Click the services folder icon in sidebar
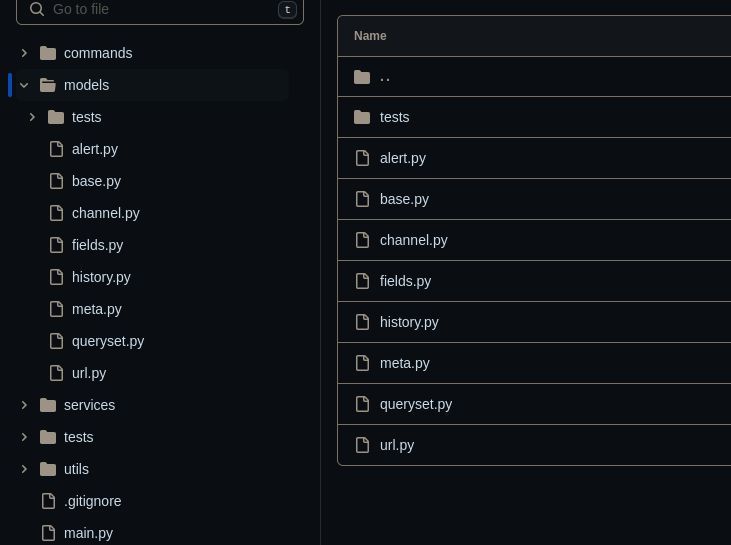Image resolution: width=731 pixels, height=545 pixels. [48, 405]
